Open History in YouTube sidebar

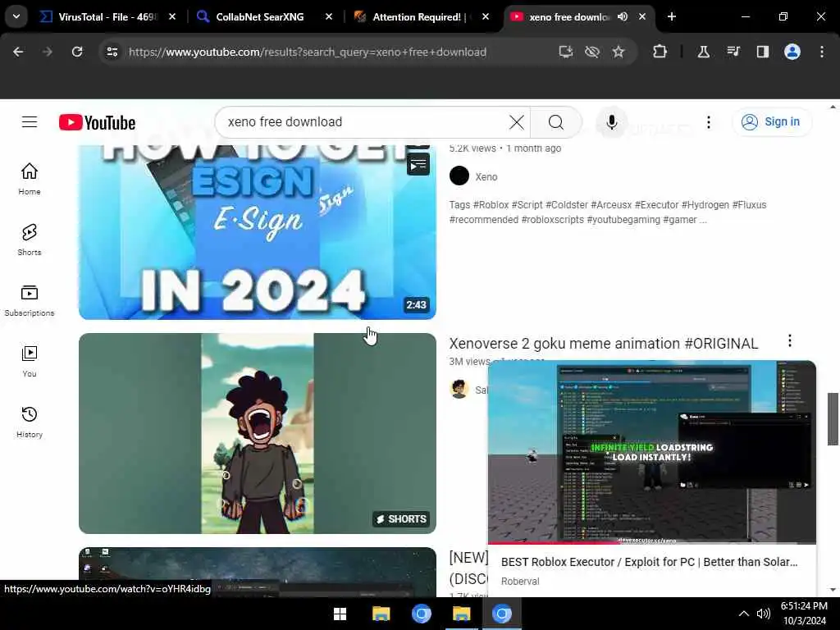point(30,422)
